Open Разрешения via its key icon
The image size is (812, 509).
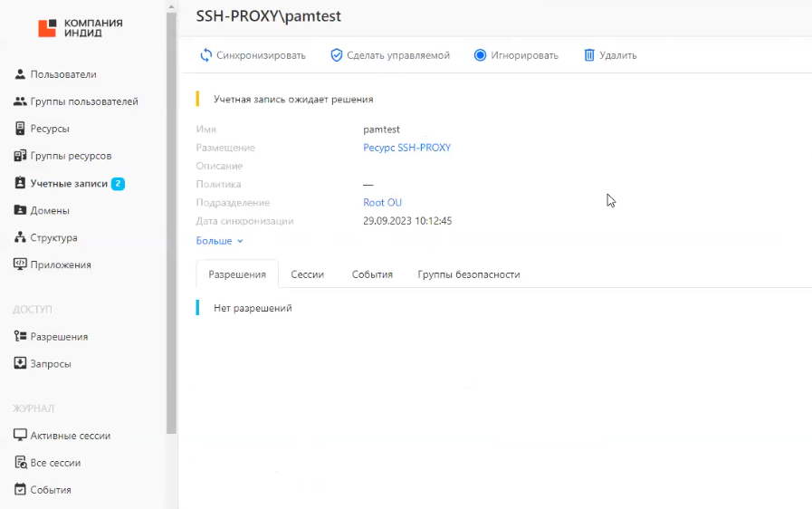tap(20, 336)
